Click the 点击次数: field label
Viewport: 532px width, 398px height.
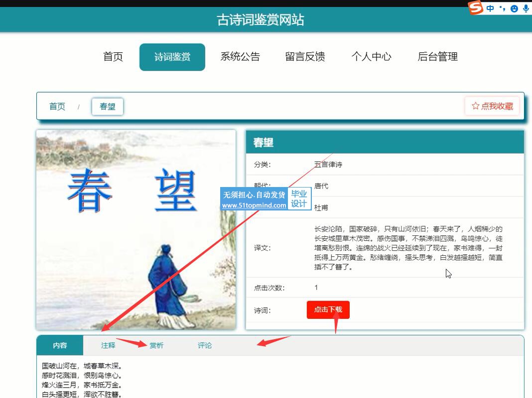269,288
